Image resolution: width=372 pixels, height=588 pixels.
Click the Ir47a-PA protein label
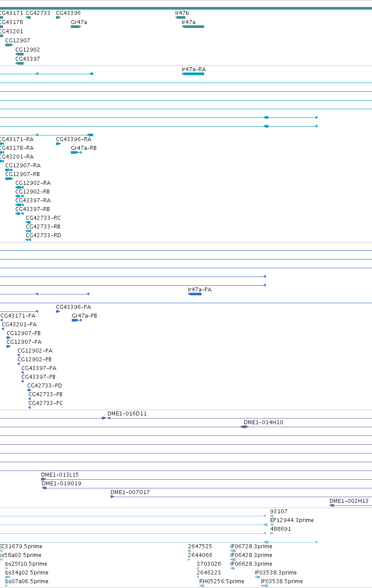point(200,289)
